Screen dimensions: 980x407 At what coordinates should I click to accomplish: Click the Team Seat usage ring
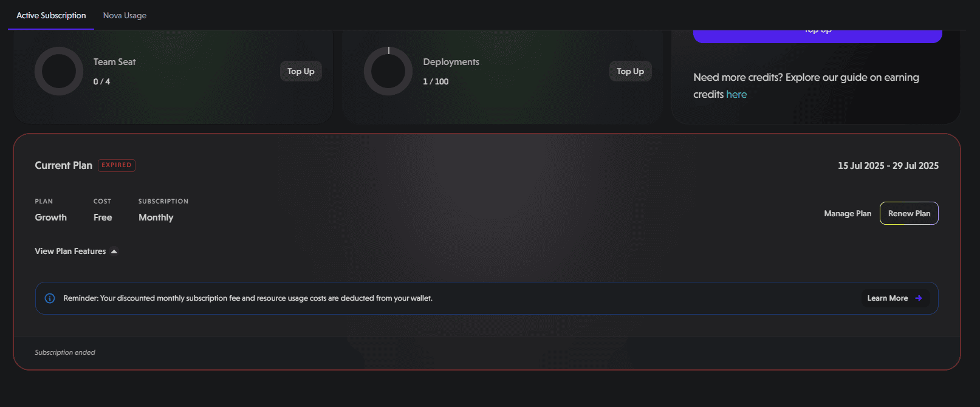[59, 71]
